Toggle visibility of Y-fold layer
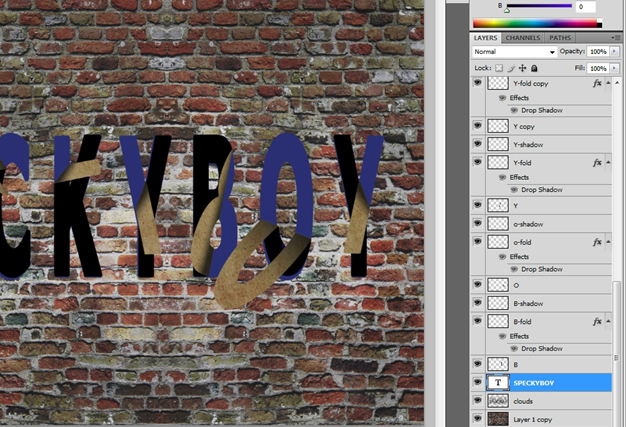This screenshot has width=626, height=427. point(477,162)
